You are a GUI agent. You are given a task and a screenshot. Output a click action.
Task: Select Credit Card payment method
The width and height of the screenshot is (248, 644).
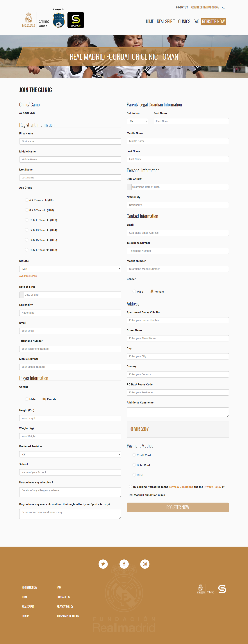(x=134, y=455)
